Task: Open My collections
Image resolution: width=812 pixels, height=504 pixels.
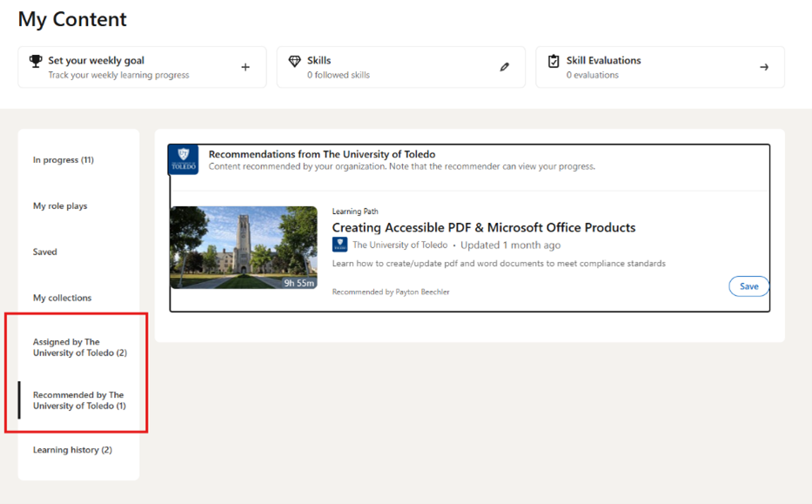Action: tap(62, 298)
